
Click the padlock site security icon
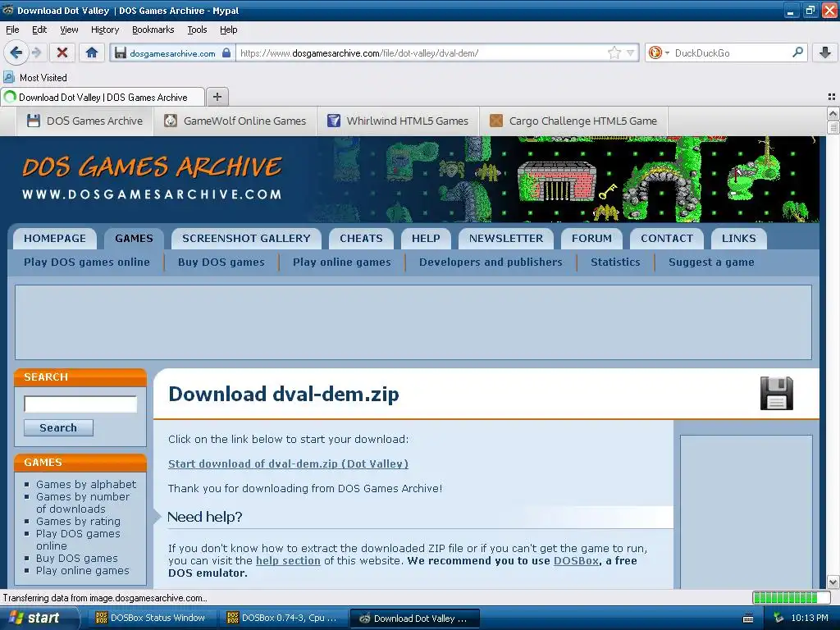(x=226, y=52)
